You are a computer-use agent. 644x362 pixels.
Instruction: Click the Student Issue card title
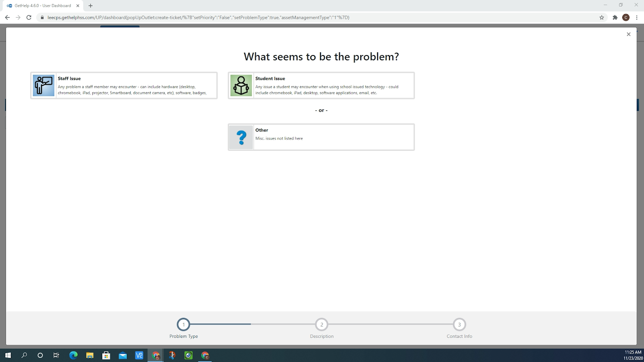point(270,78)
